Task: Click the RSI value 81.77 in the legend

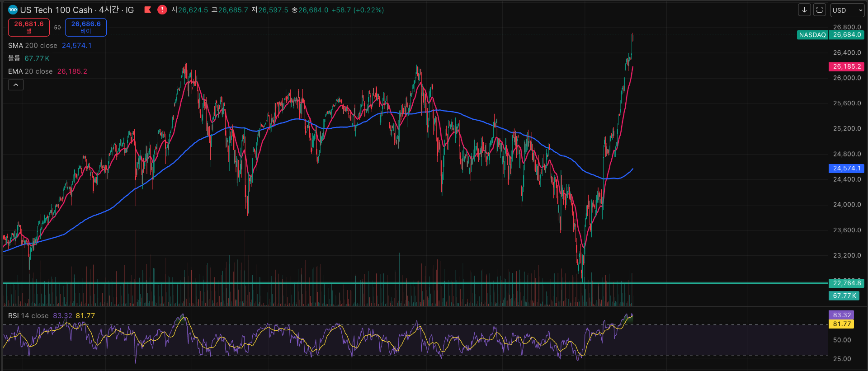Action: 85,316
